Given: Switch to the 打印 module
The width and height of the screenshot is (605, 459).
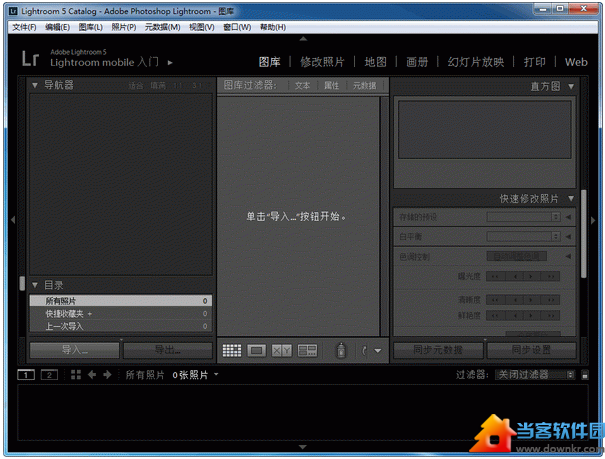Looking at the screenshot, I should coord(534,62).
